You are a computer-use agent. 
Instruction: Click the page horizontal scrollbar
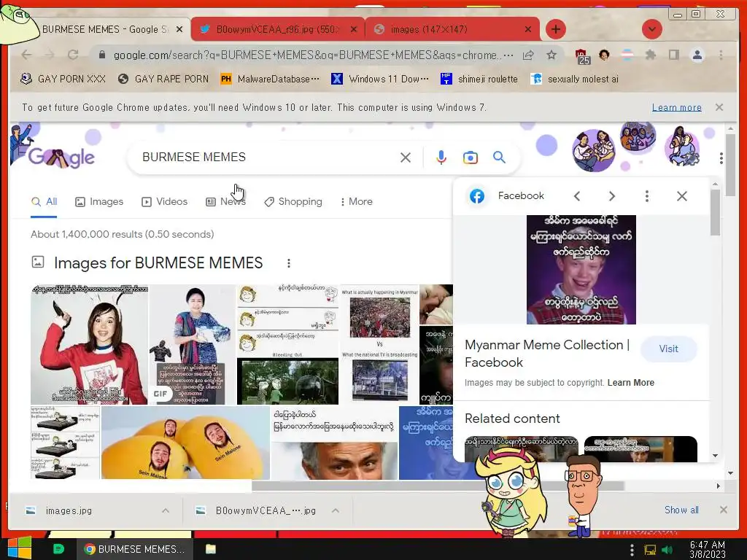438,486
